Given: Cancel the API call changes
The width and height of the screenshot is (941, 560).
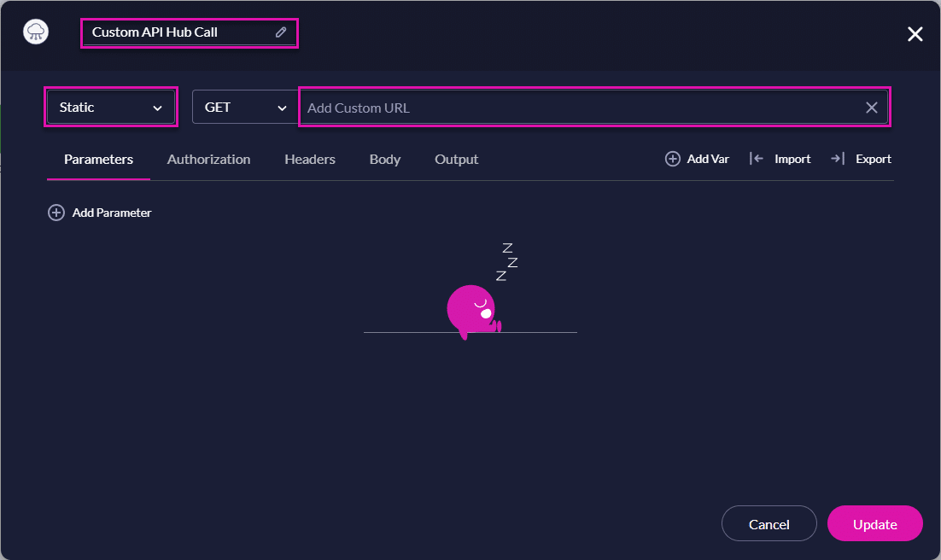Looking at the screenshot, I should (x=769, y=523).
